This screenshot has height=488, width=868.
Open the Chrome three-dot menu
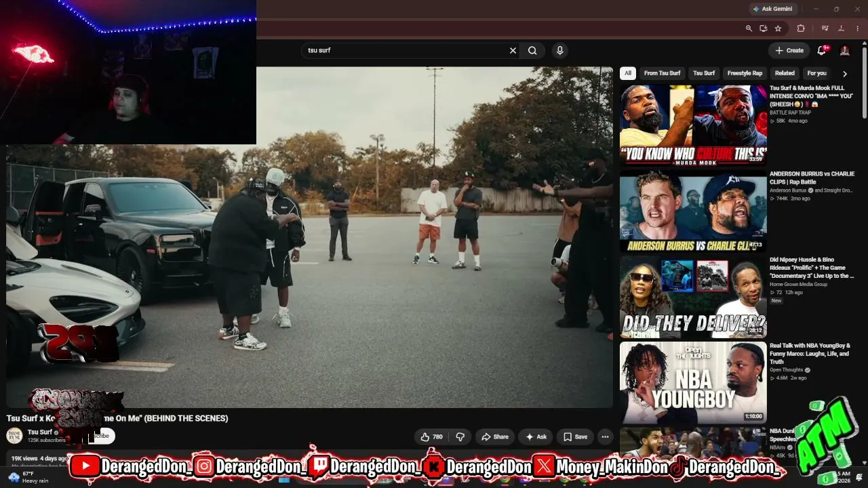coord(857,28)
